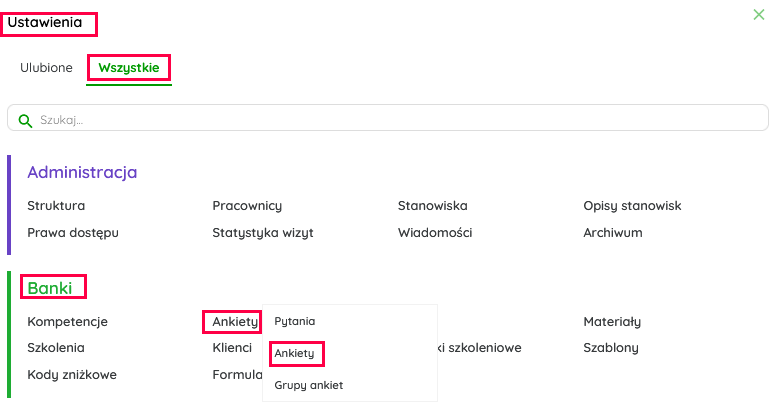The image size is (772, 412).
Task: Select the Wszystkie tab
Action: [x=129, y=68]
